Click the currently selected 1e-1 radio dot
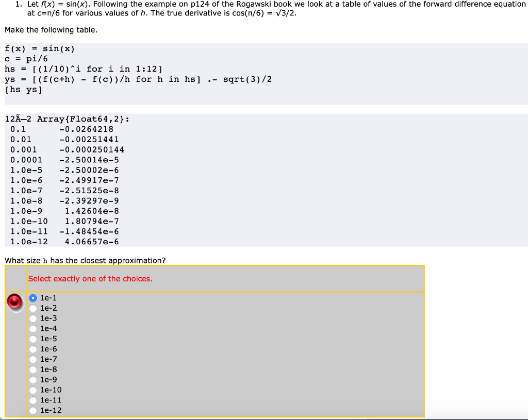The height and width of the screenshot is (420, 528). [32, 297]
